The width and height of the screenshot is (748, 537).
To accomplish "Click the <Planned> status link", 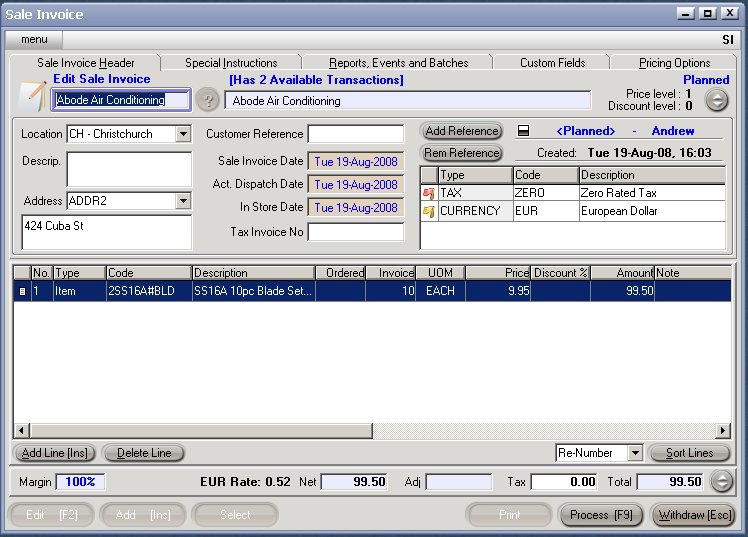I will click(585, 131).
